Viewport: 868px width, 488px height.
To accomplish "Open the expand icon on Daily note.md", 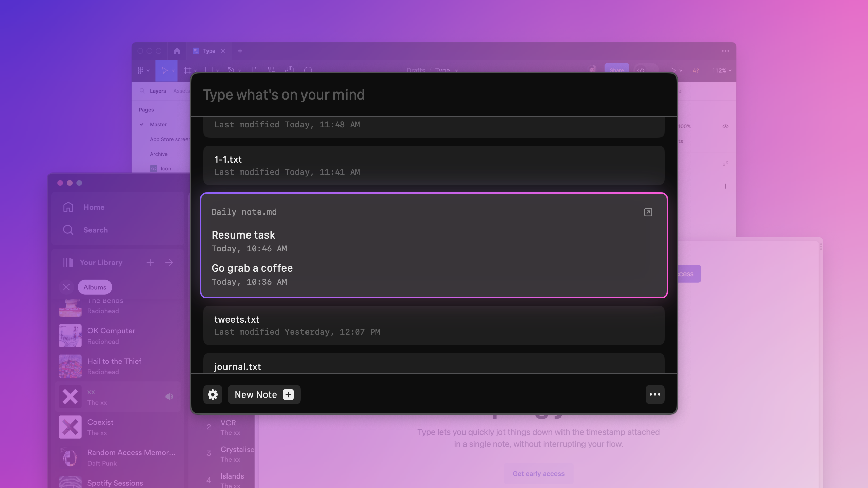I will point(648,212).
